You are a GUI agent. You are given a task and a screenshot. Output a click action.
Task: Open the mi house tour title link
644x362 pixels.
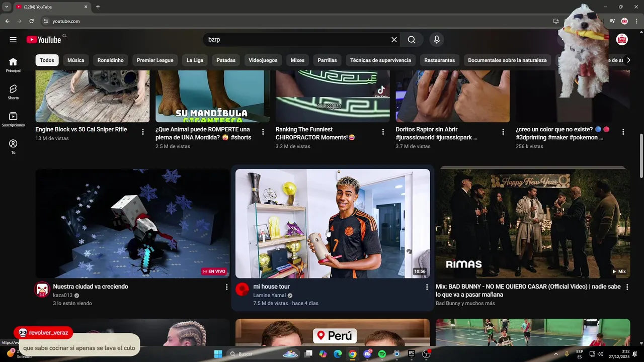271,287
